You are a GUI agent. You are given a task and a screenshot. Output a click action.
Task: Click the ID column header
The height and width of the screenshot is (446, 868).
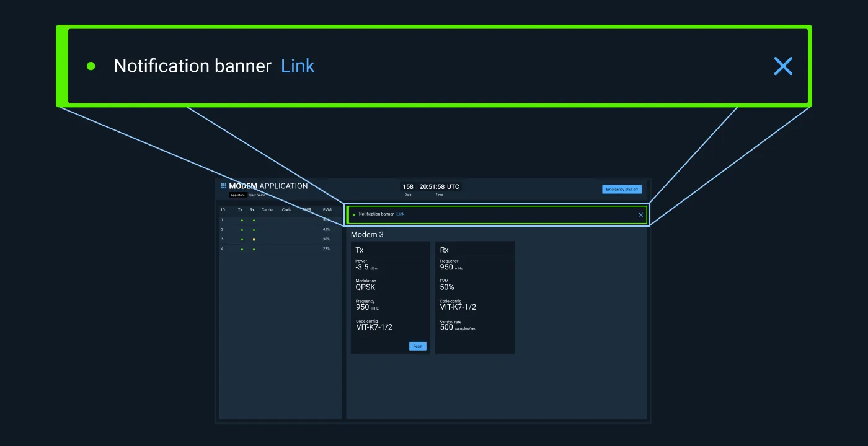click(223, 210)
